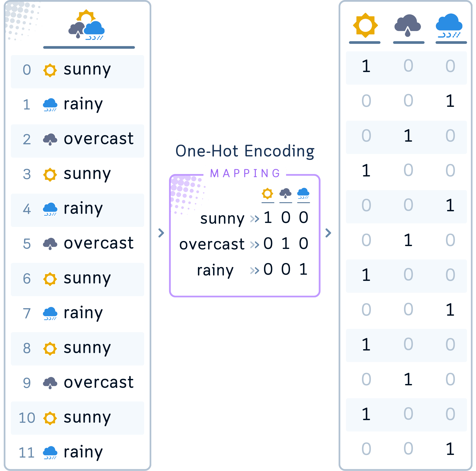Click the overcast icon in row 2

point(50,139)
